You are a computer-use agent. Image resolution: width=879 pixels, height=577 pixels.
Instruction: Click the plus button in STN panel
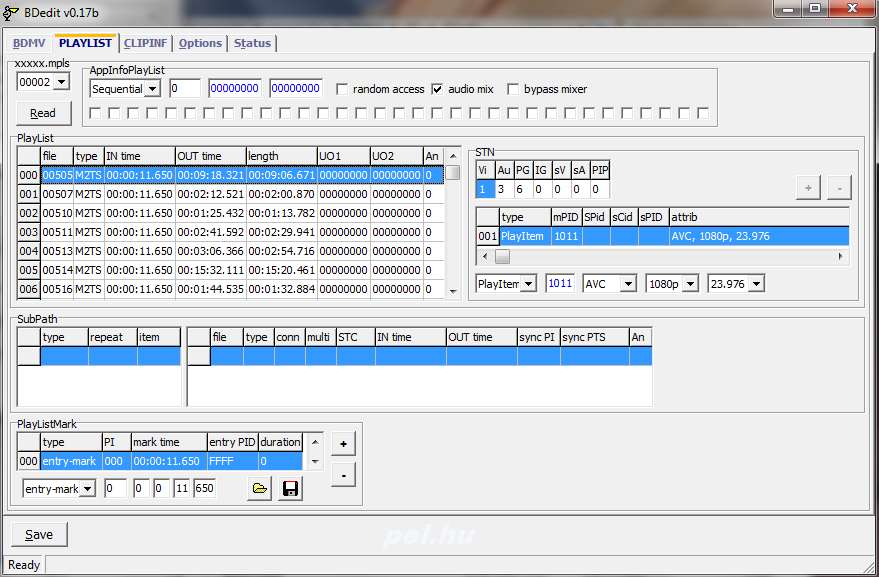tap(809, 187)
